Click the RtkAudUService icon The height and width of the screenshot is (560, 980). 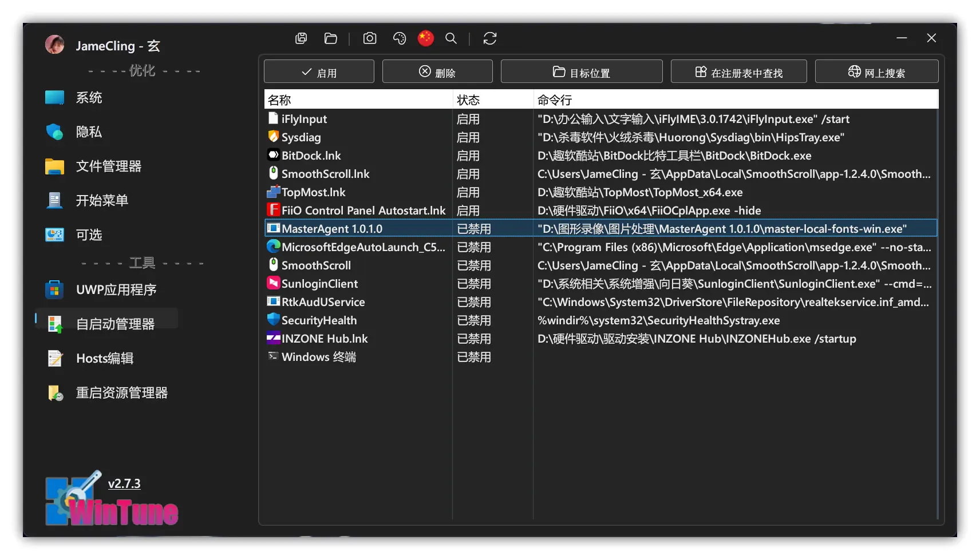point(274,301)
